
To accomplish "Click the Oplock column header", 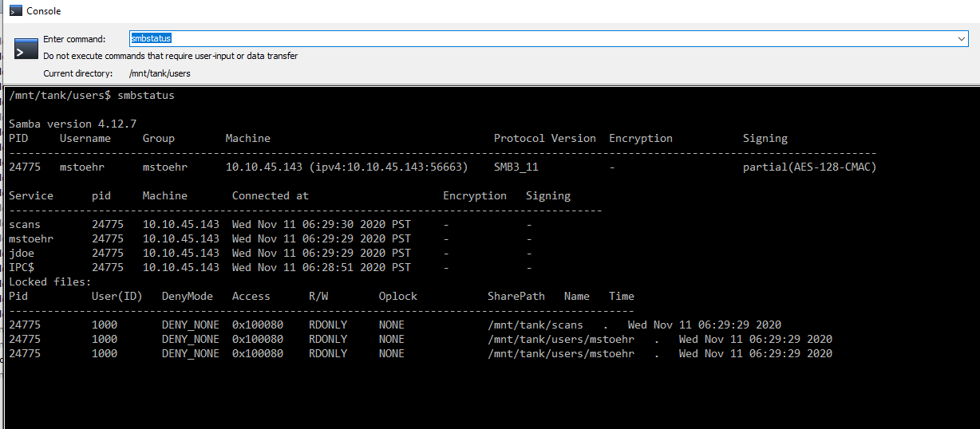I will [x=398, y=296].
